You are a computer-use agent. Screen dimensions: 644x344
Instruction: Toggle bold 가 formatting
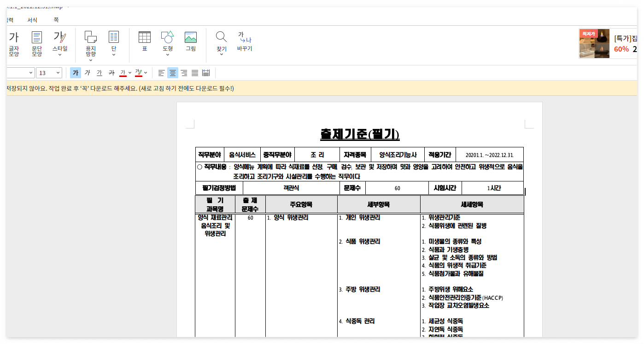pos(76,73)
